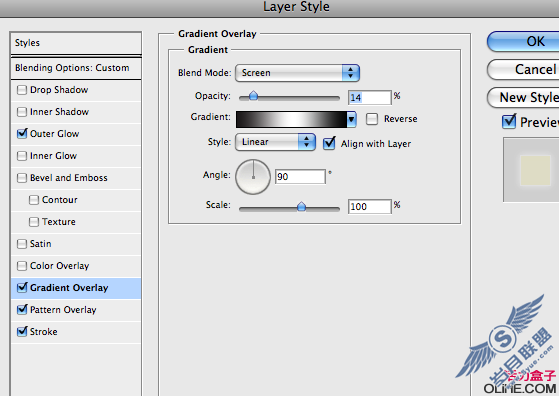Select the highlighted Gradient Overlay row

[76, 288]
